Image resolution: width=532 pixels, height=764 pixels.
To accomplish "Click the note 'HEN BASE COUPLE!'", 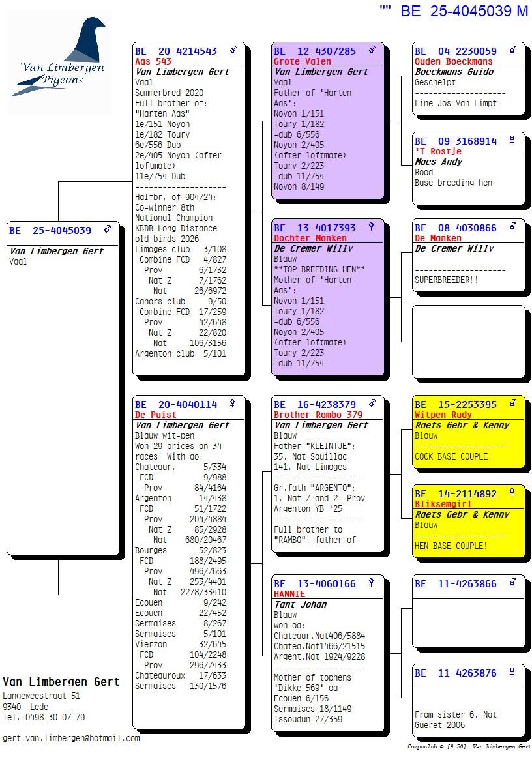I will tap(450, 546).
